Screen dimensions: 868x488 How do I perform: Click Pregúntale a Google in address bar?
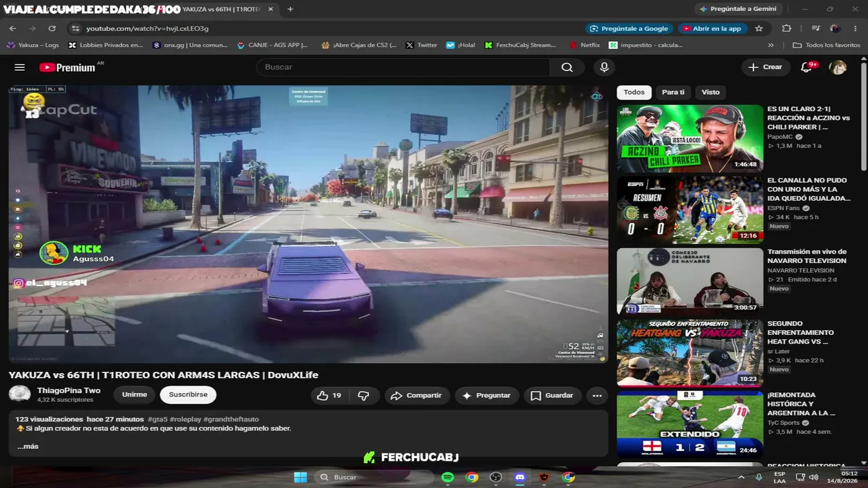[629, 28]
